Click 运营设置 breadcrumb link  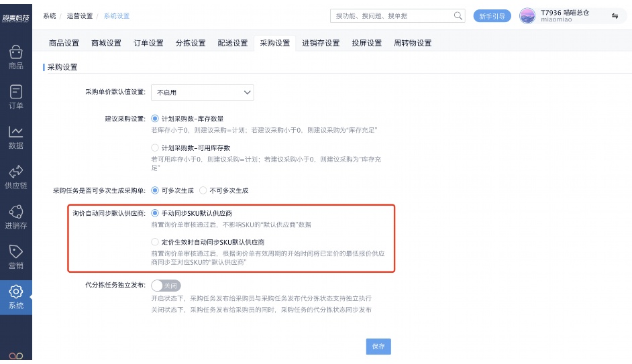[80, 15]
